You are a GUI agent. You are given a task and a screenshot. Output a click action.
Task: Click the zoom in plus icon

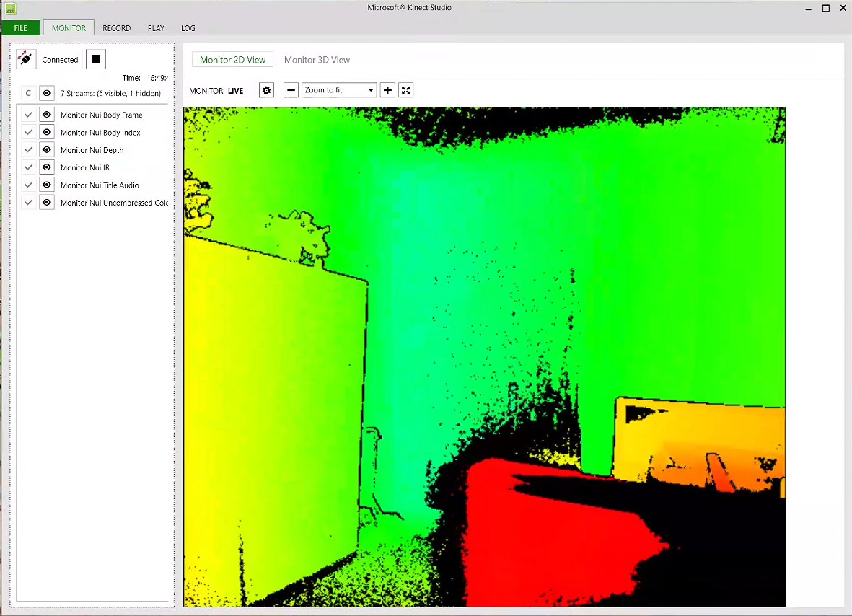coord(387,89)
